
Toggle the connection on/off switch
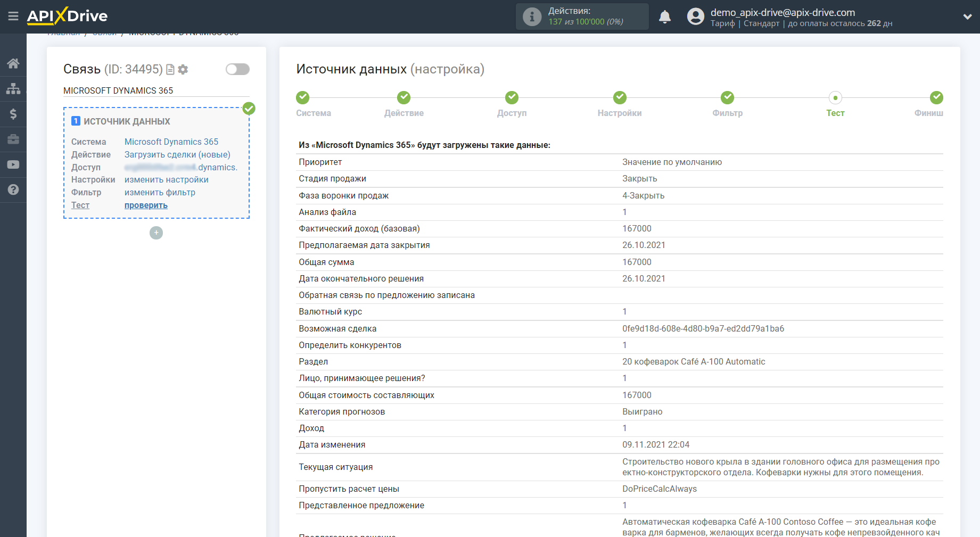pos(237,69)
